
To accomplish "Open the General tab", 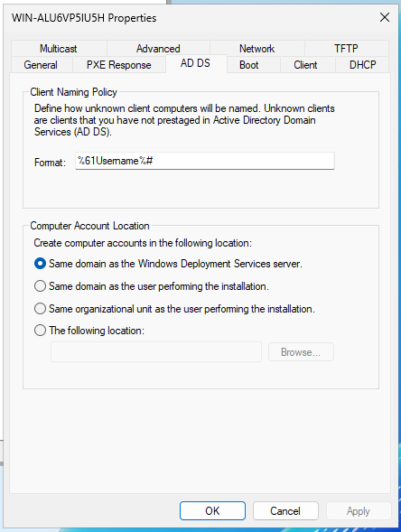I will pyautogui.click(x=41, y=65).
